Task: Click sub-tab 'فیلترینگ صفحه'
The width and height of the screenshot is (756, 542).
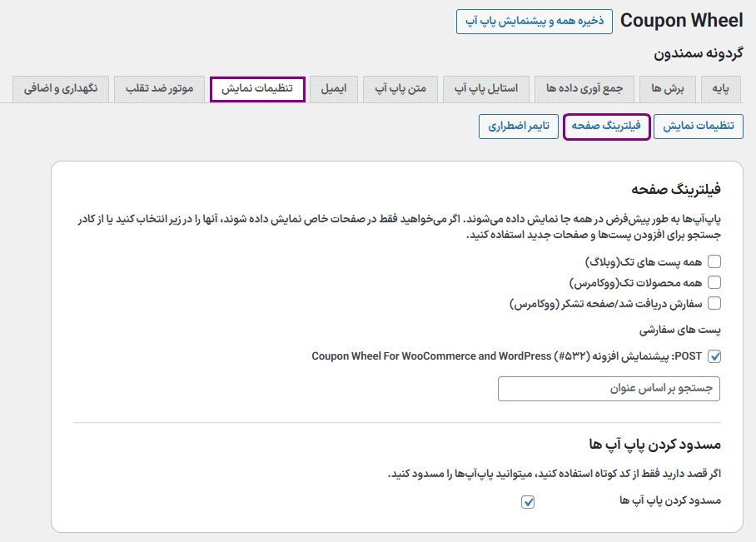Action: click(x=606, y=127)
